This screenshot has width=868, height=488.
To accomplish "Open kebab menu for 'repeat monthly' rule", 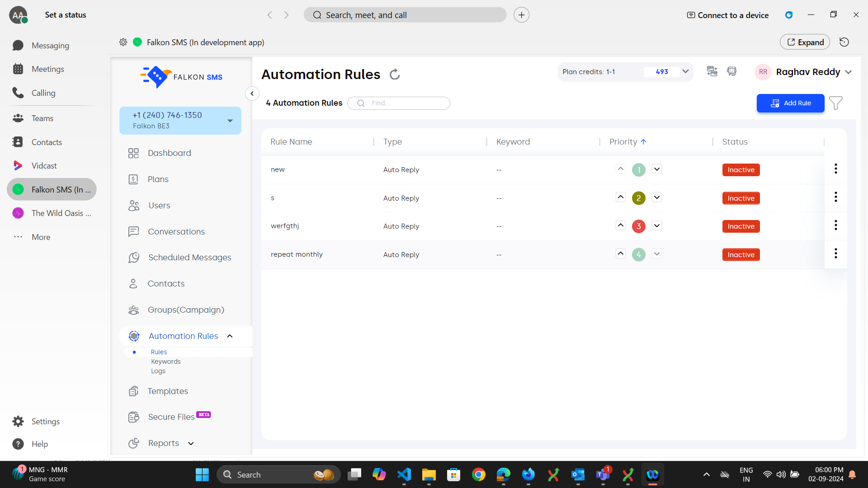I will [x=835, y=253].
